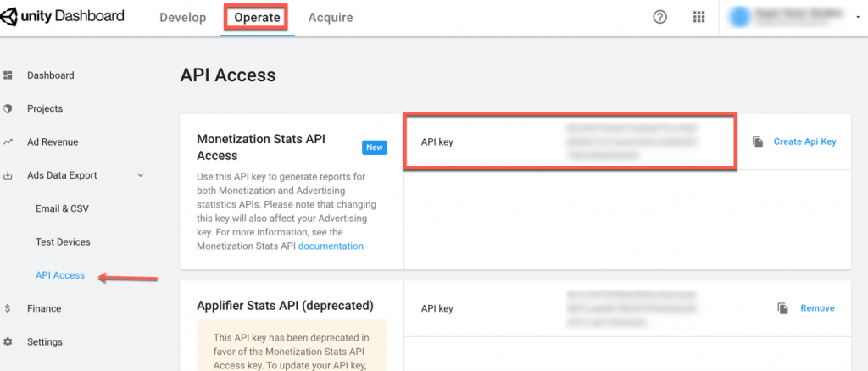Open Email & CSV submenu item
This screenshot has height=371, width=868.
click(x=62, y=208)
